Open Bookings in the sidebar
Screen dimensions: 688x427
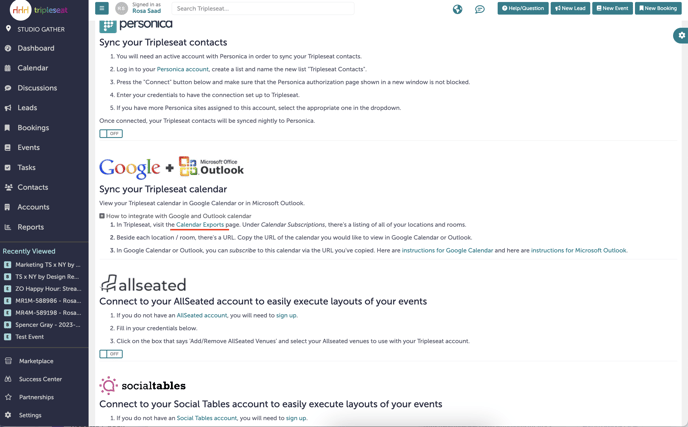tap(33, 128)
